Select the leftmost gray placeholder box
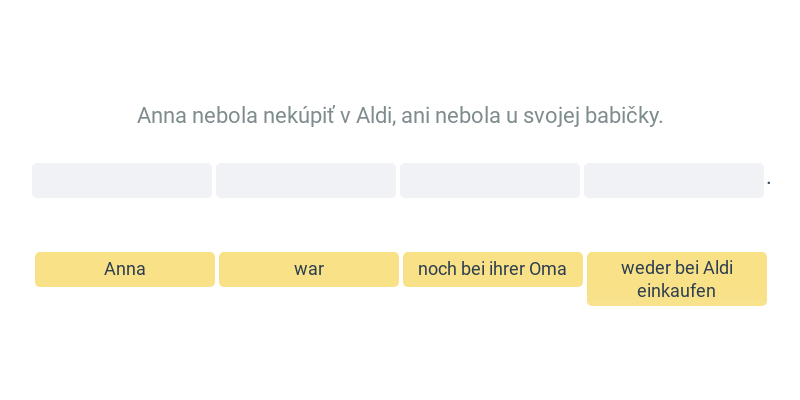The height and width of the screenshot is (400, 800). pyautogui.click(x=122, y=180)
